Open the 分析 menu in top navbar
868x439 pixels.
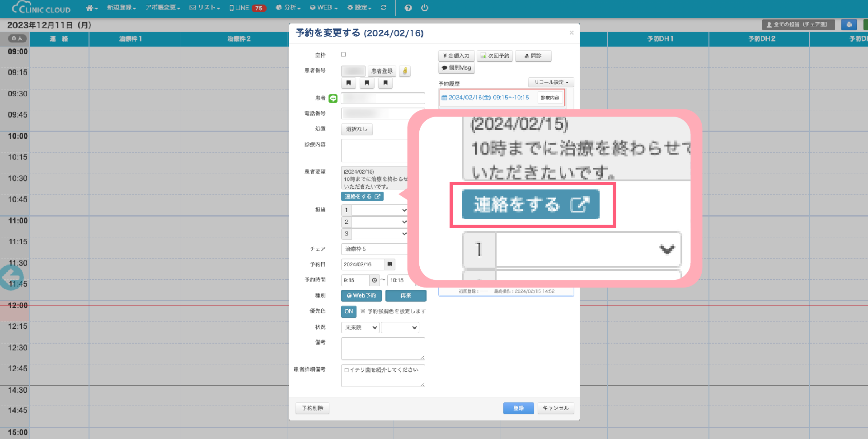click(288, 8)
